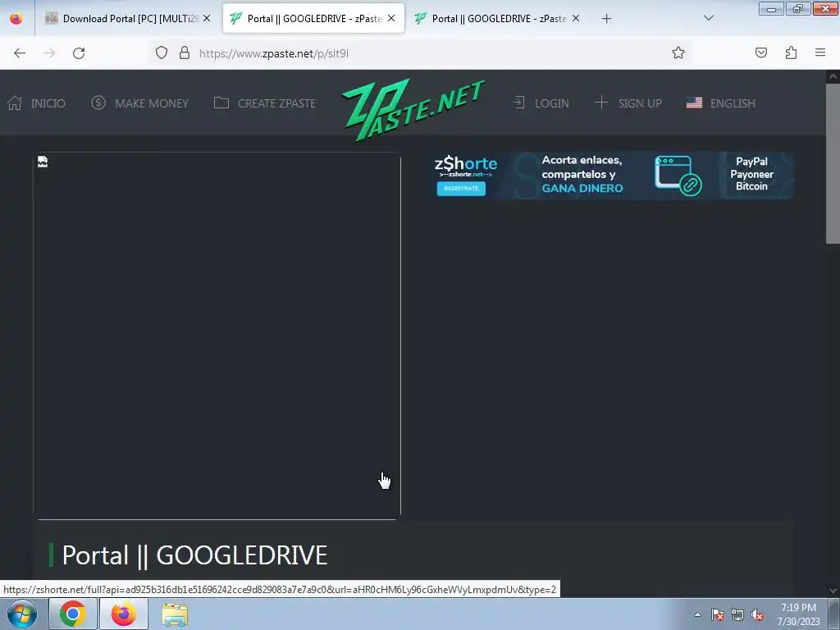Click the REGISTRATE button in zShorte banner

(461, 189)
